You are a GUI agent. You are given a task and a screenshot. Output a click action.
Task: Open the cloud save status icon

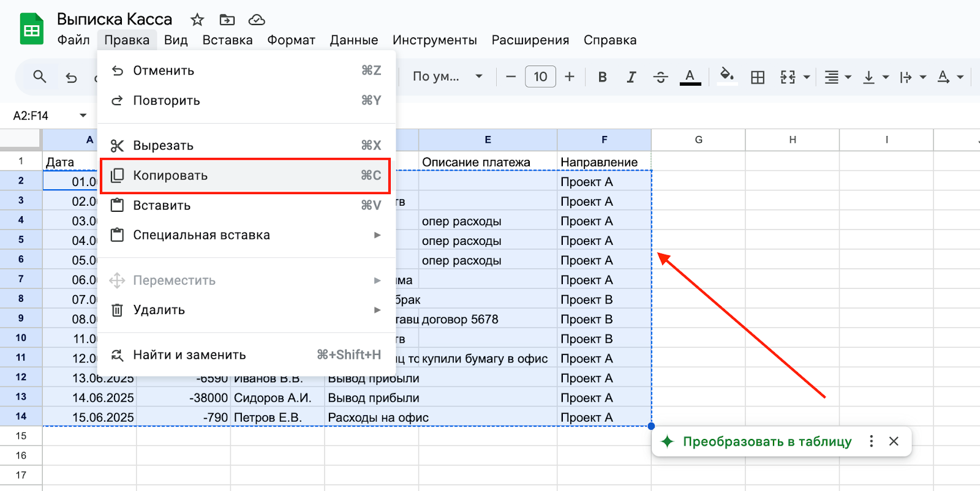pyautogui.click(x=257, y=20)
